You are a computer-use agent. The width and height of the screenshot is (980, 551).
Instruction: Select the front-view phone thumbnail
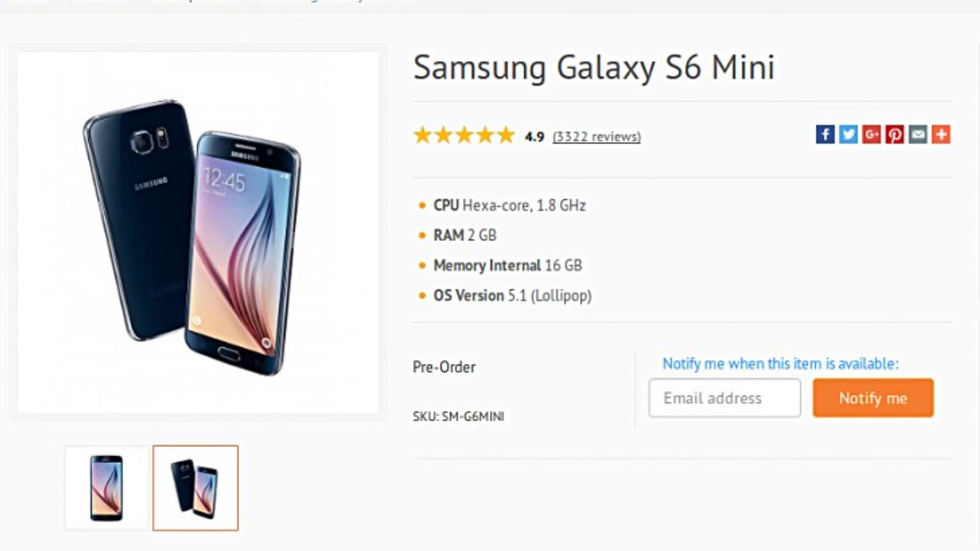[107, 488]
